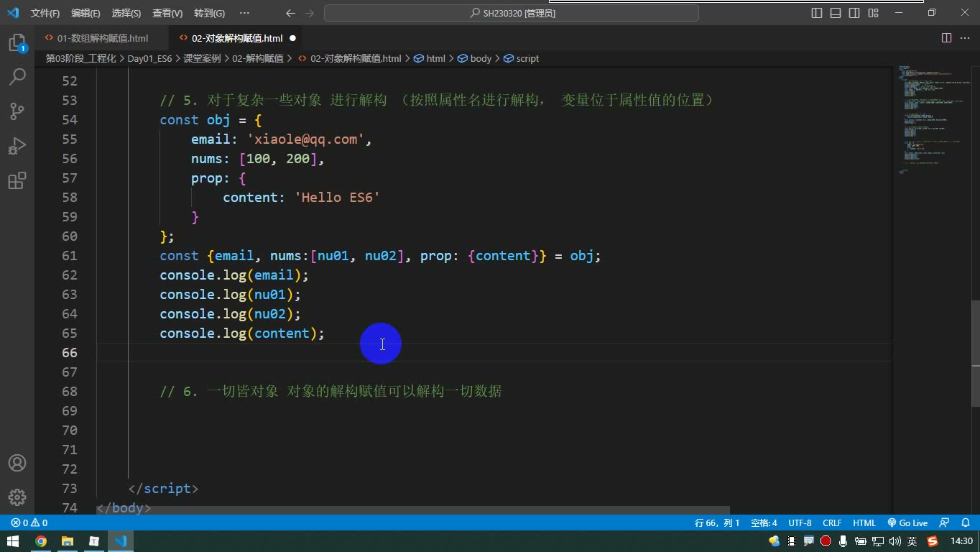Click the vertical editor scrollbar thumb

point(975,354)
